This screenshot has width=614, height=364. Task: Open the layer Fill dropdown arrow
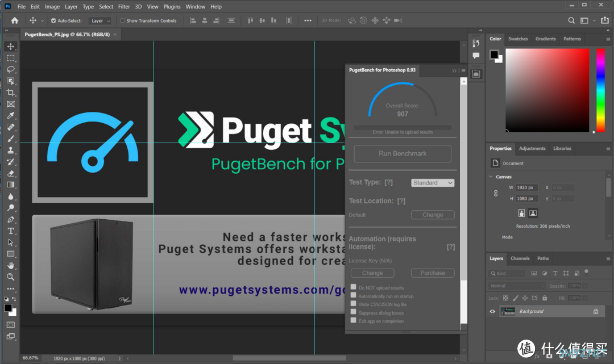pyautogui.click(x=585, y=298)
